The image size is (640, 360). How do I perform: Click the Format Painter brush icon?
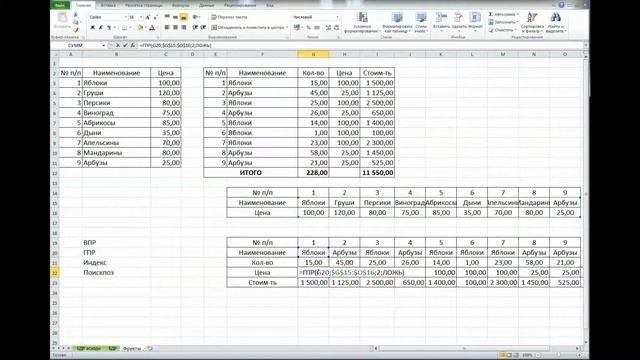pos(76,30)
